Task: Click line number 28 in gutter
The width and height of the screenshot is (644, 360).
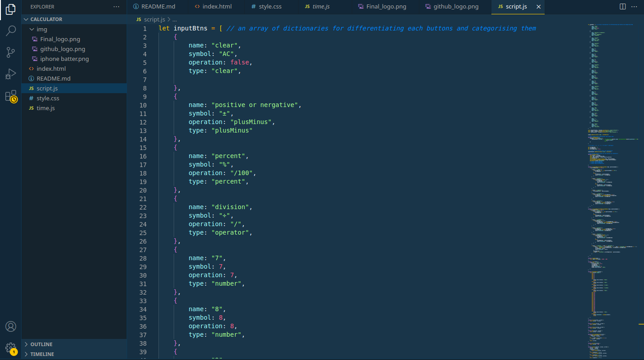Action: point(143,258)
